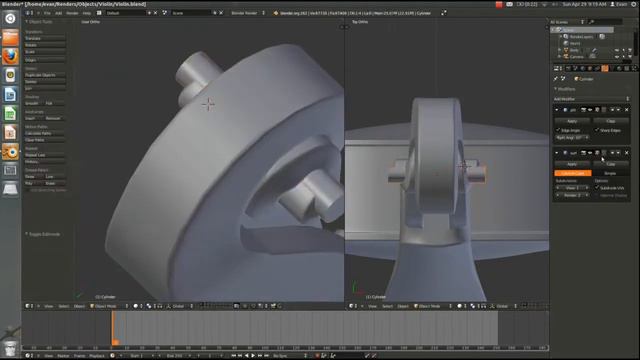This screenshot has width=640, height=360.
Task: Toggle render camera icon on Subsurf modifier
Action: click(x=584, y=153)
